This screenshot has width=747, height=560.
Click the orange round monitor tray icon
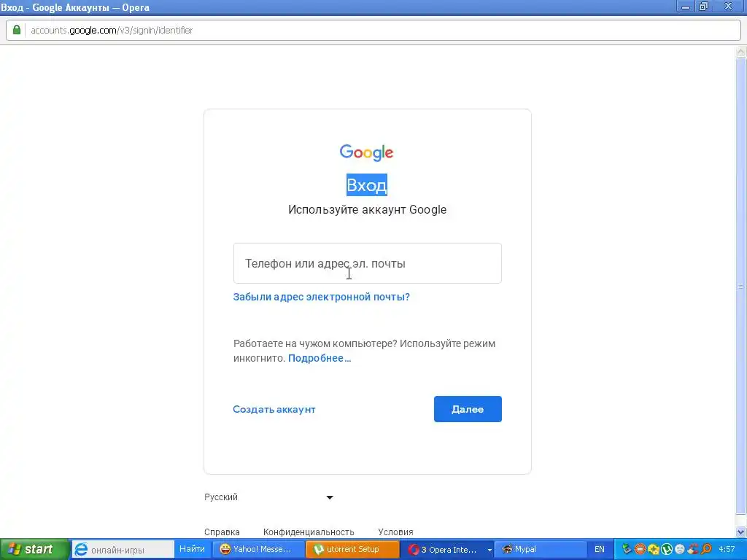pos(640,550)
